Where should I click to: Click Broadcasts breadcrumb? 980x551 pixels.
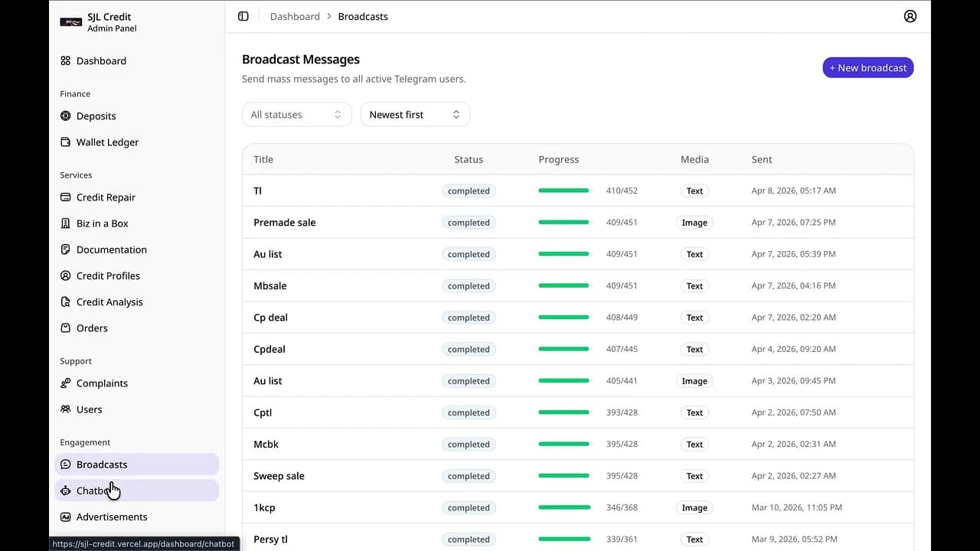coord(363,16)
